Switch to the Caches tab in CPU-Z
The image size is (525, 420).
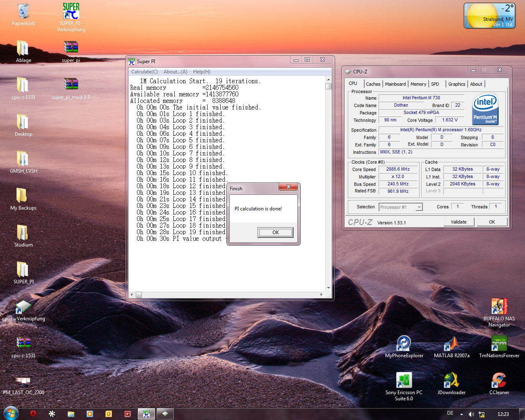pyautogui.click(x=373, y=84)
